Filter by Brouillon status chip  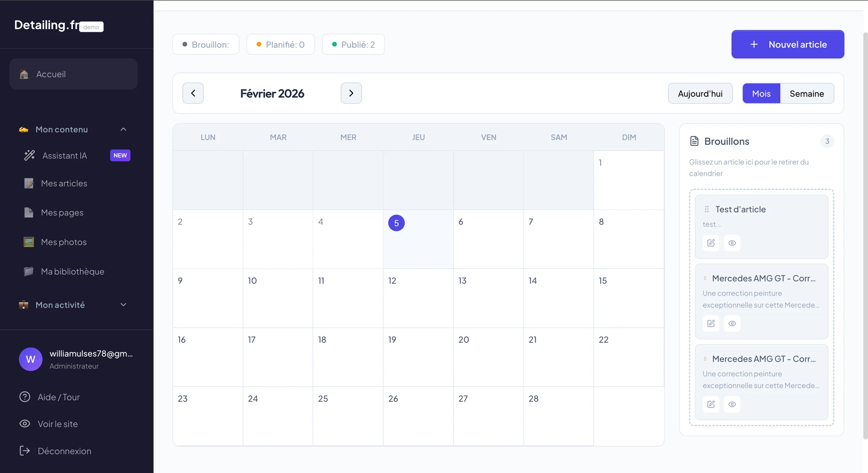pos(206,44)
